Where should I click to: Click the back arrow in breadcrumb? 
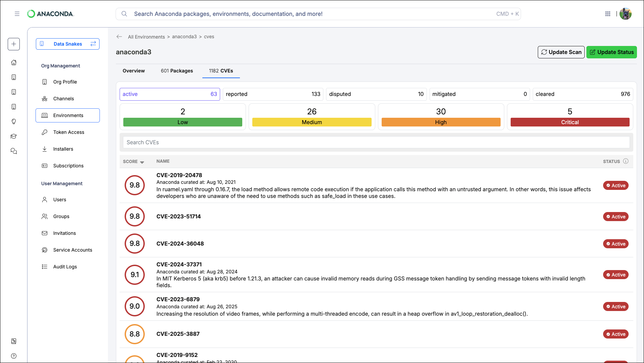tap(119, 37)
